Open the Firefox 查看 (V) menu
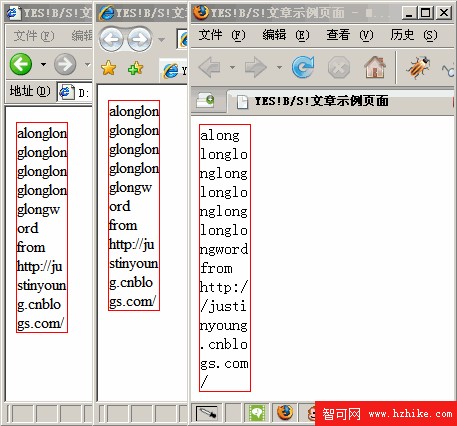The height and width of the screenshot is (426, 457). pos(350,35)
